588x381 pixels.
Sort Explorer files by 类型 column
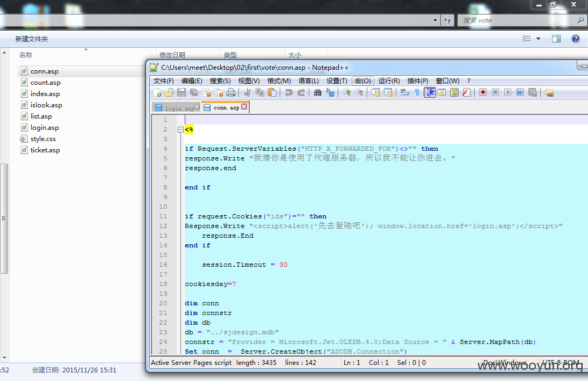click(230, 55)
